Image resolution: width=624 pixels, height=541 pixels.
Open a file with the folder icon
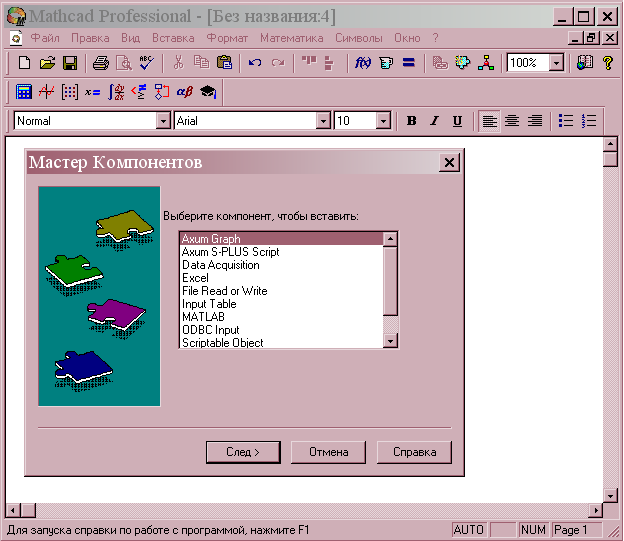coord(47,63)
